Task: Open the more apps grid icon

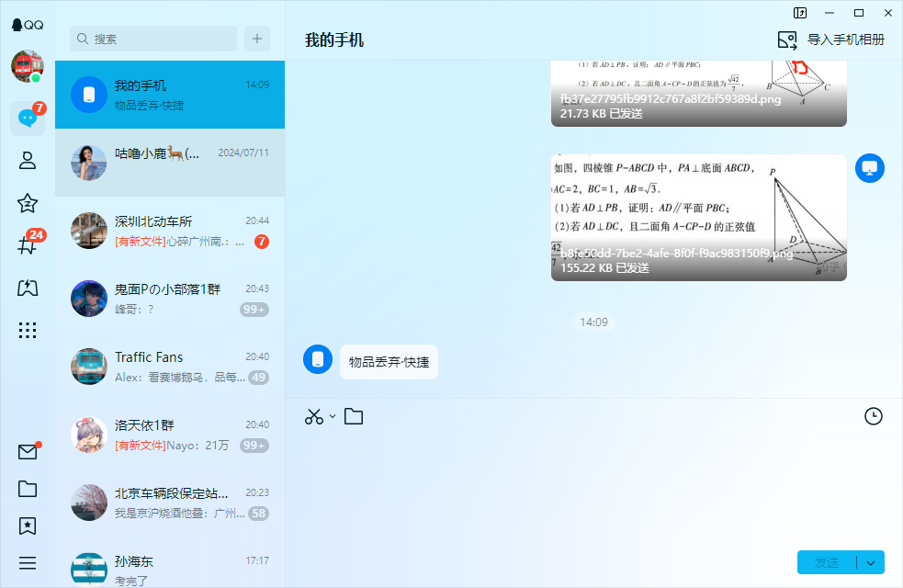Action: (28, 331)
